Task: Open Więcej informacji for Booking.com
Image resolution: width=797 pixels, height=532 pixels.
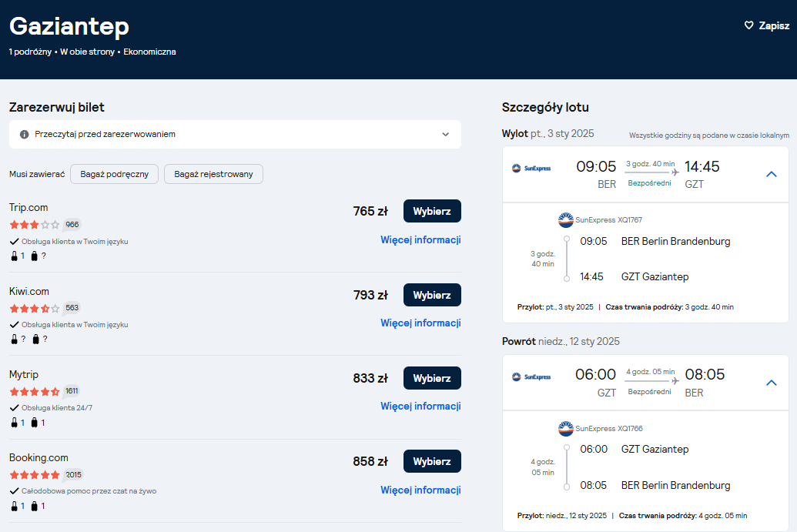Action: pyautogui.click(x=421, y=490)
